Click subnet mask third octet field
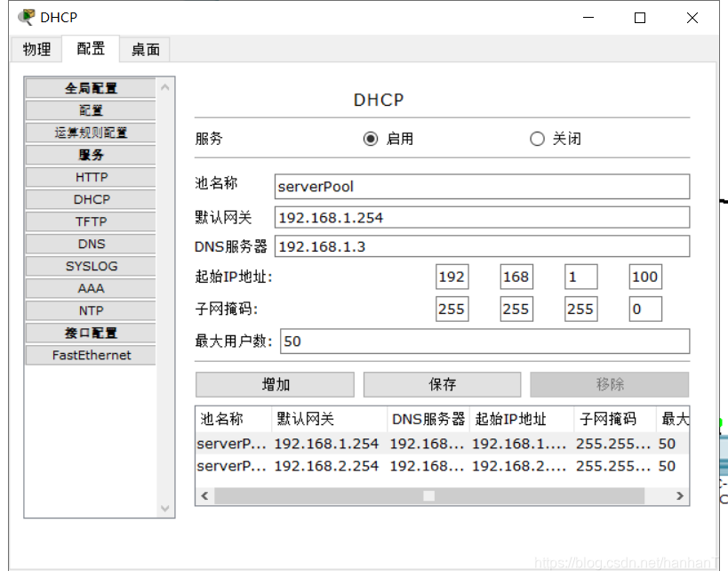728x579 pixels. (580, 309)
